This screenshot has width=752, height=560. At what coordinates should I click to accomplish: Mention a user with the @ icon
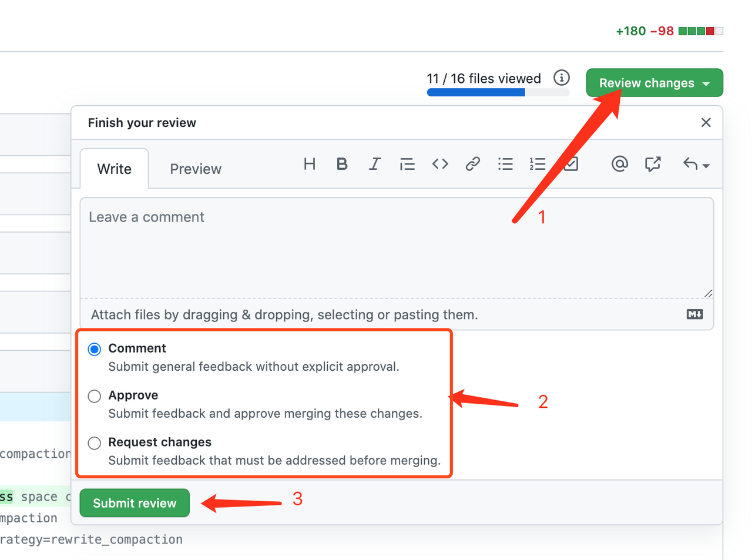(619, 164)
